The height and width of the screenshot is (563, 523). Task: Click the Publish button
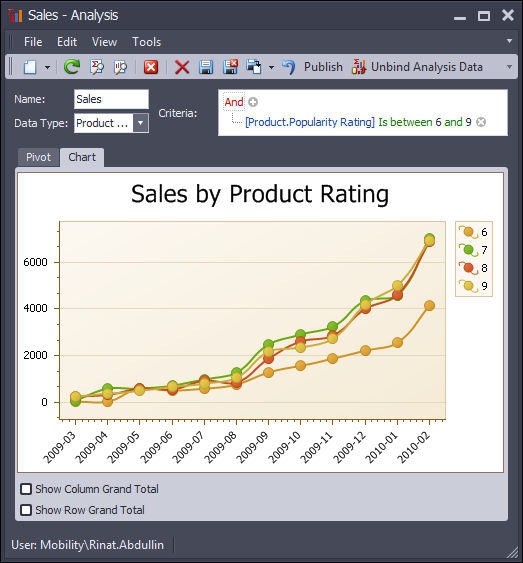click(x=323, y=67)
